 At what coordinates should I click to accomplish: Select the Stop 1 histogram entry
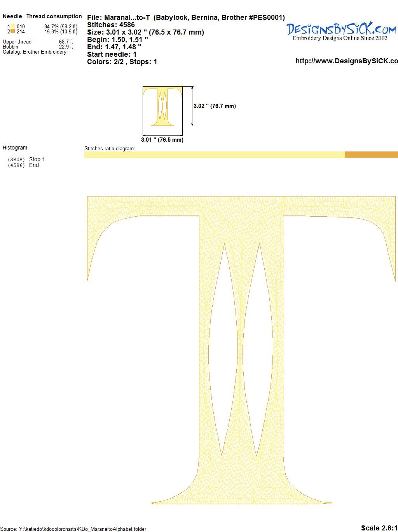pyautogui.click(x=37, y=159)
